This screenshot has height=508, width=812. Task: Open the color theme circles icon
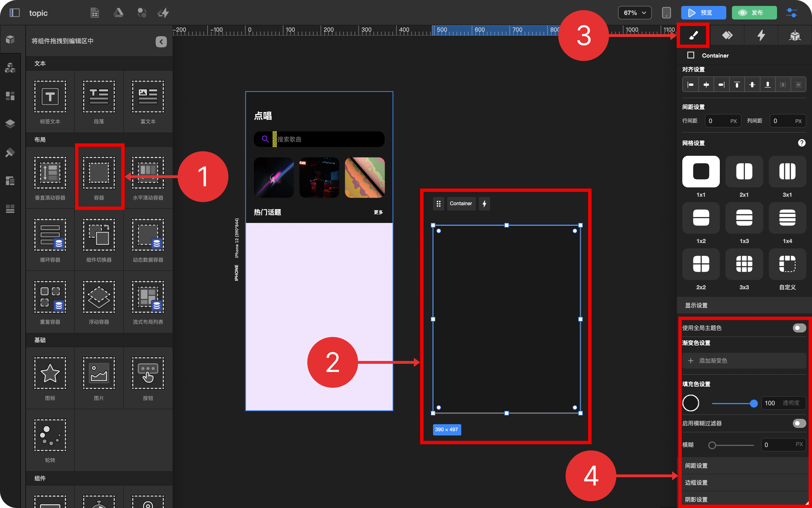pyautogui.click(x=142, y=13)
